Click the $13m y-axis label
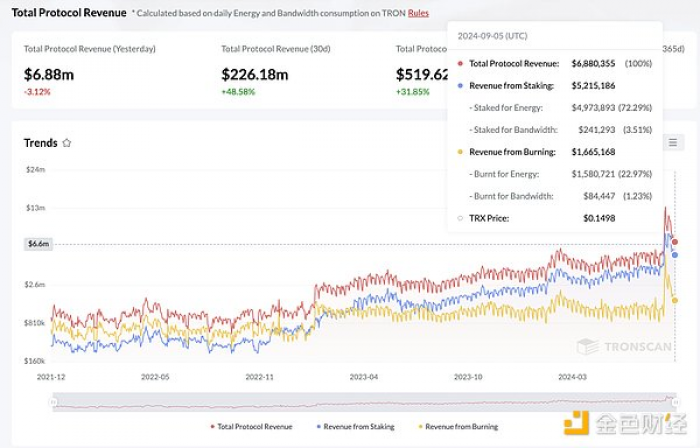Screen dimensions: 700x448 pos(35,208)
